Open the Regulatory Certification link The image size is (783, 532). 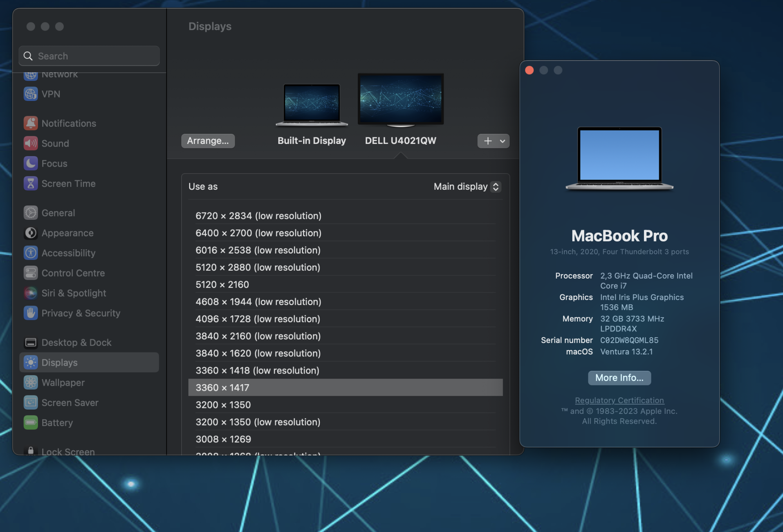619,400
